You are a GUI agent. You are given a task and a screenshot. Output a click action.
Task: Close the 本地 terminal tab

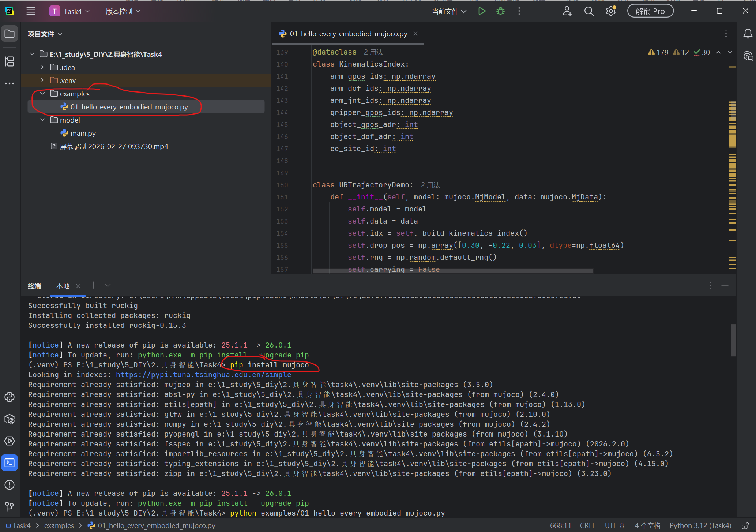pyautogui.click(x=78, y=286)
